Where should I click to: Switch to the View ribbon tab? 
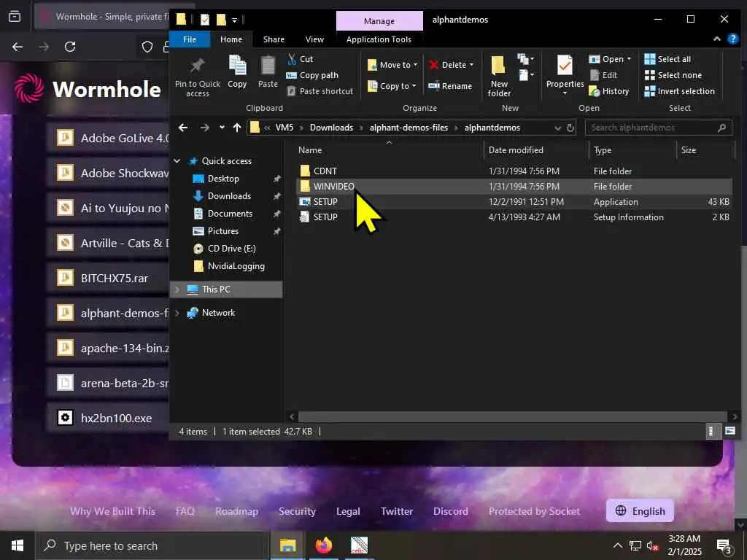tap(314, 39)
